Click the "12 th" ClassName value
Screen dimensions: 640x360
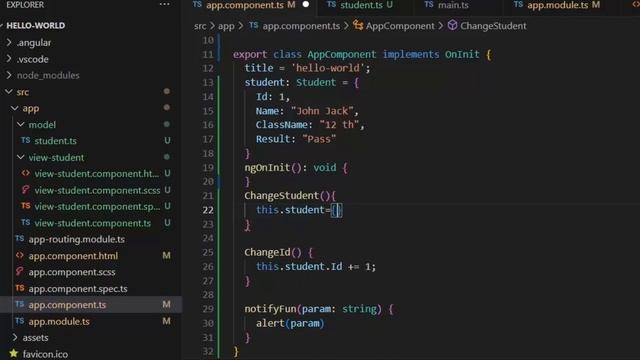339,125
